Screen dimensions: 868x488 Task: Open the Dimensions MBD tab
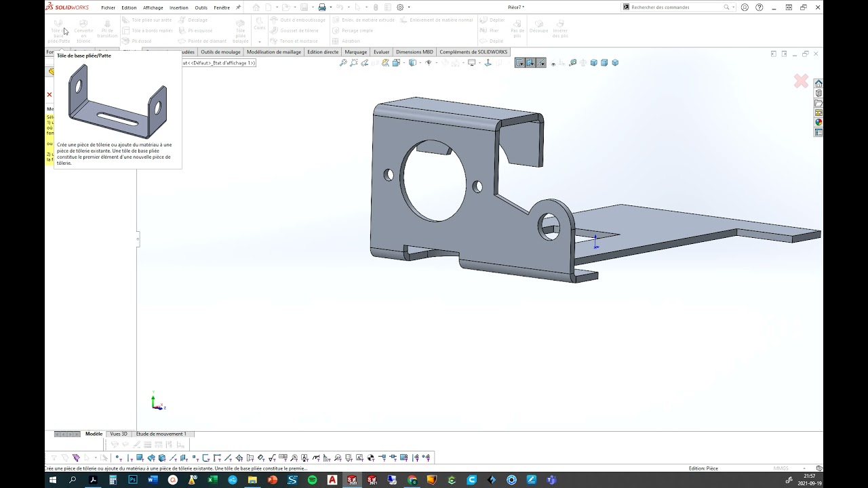click(414, 52)
